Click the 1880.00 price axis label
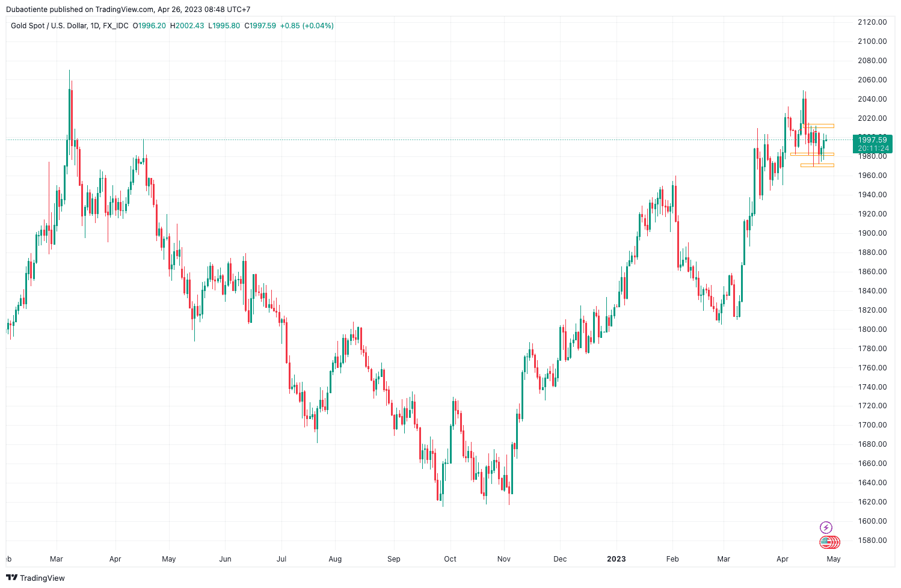 pos(872,253)
